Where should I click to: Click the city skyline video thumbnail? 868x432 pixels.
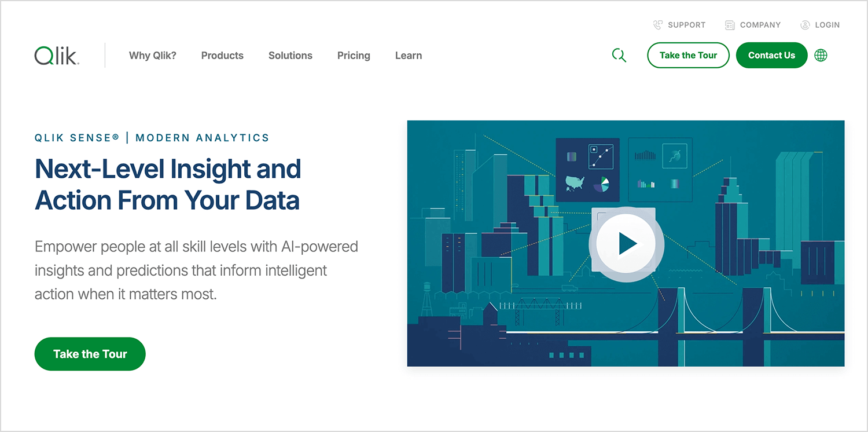click(626, 243)
